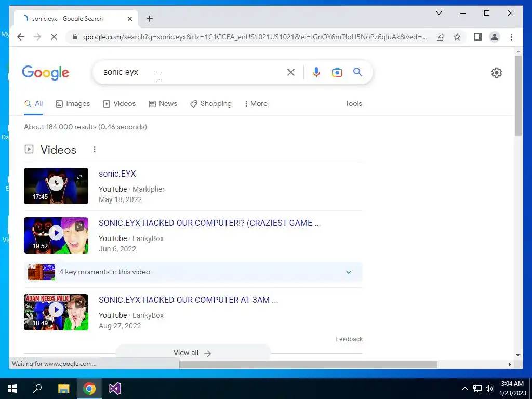Play the 18:49 Adam Needs Milk thumbnail
The image size is (532, 399).
(56, 312)
